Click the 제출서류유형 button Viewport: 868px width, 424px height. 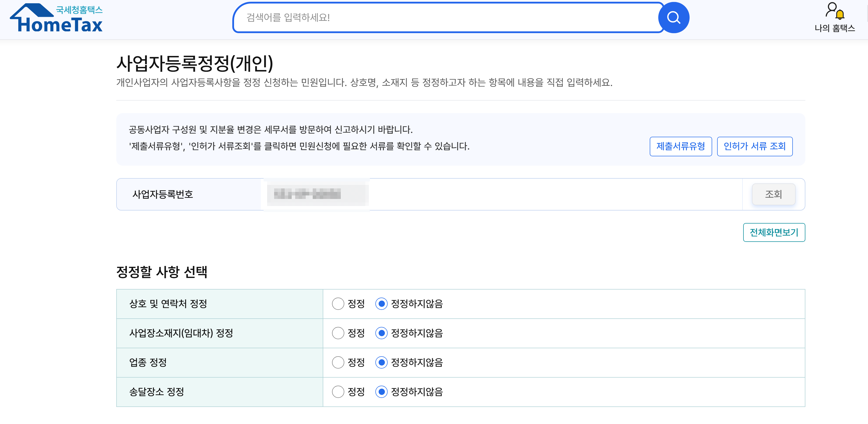coord(680,147)
